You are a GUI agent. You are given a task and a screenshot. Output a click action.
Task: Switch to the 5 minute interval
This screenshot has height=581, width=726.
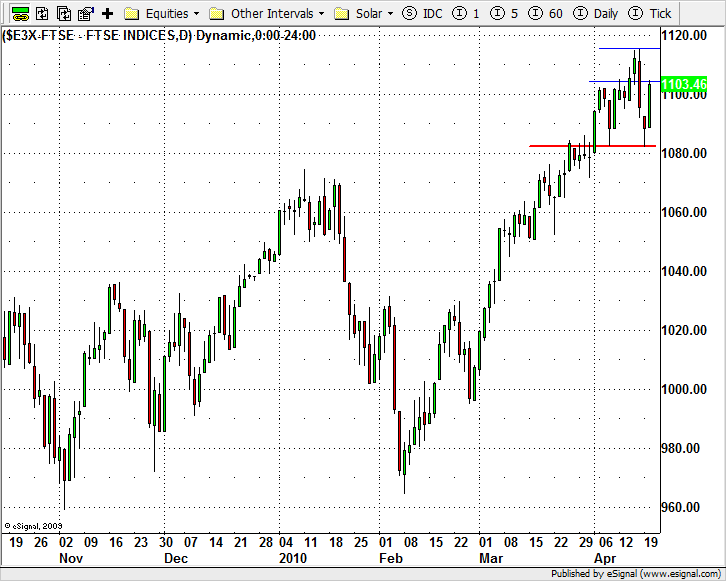click(504, 13)
